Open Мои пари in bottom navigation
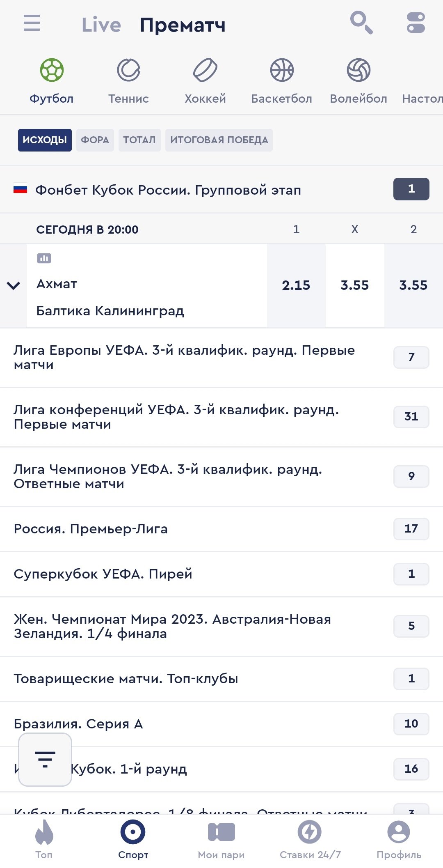The height and width of the screenshot is (868, 443). 221,839
